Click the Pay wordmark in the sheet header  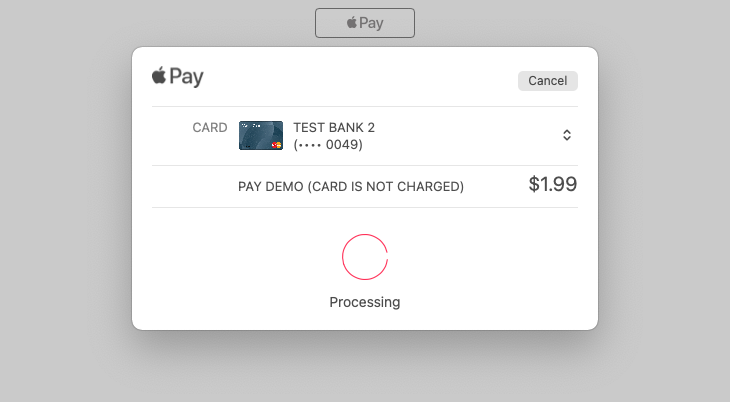click(187, 76)
